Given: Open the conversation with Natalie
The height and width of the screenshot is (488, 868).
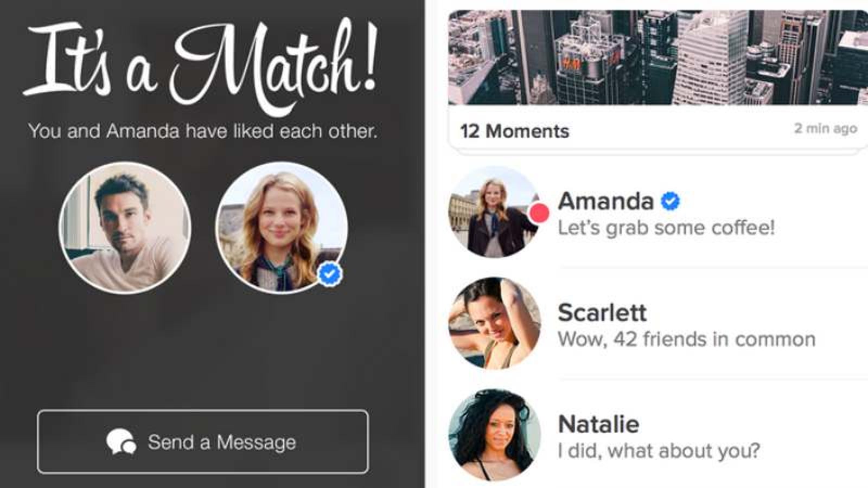Looking at the screenshot, I should tap(658, 435).
